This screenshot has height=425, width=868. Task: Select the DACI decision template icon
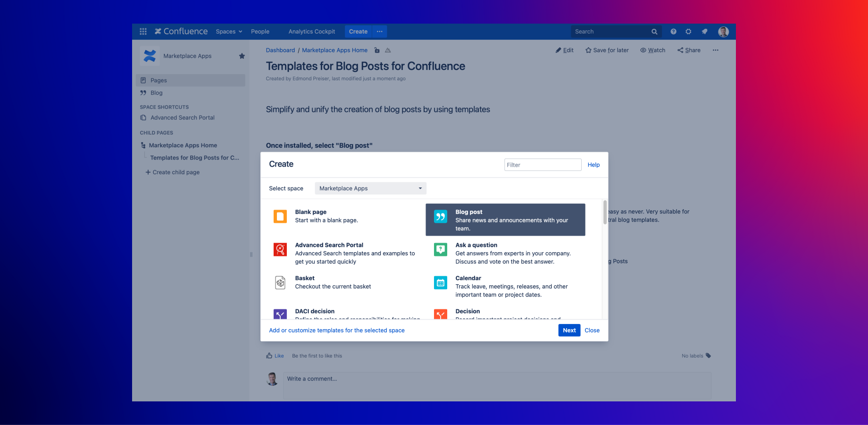280,314
